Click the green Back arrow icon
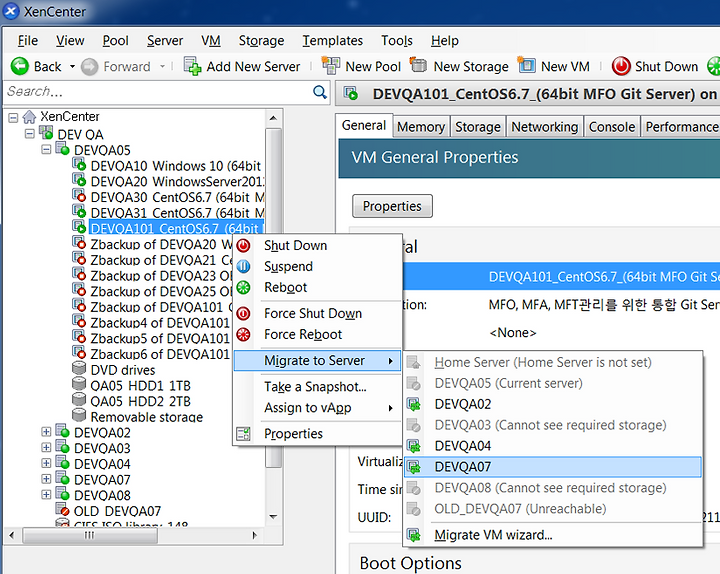 coord(20,66)
